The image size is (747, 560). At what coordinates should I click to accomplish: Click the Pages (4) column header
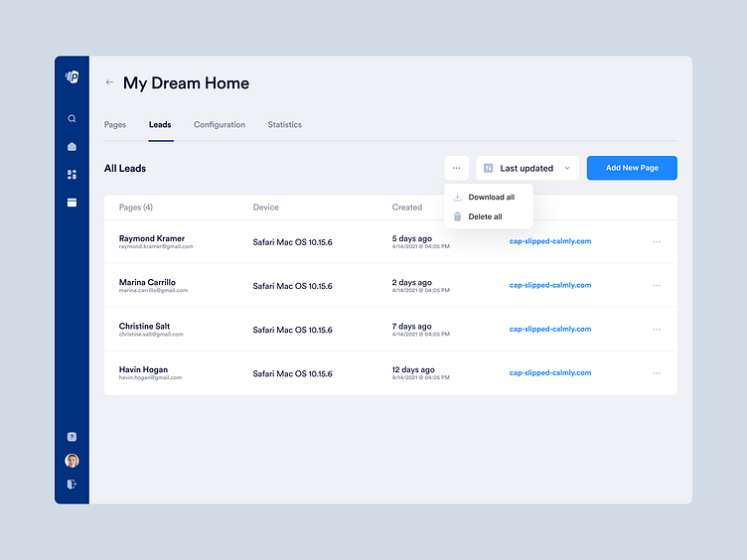click(136, 208)
